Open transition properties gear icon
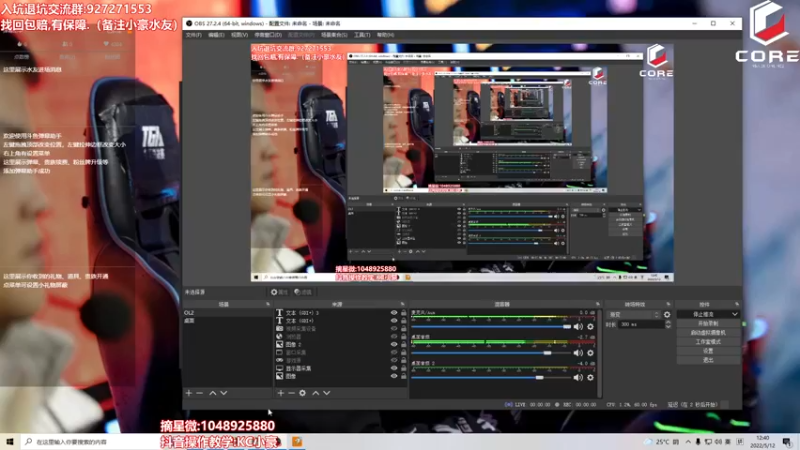Screen dimensions: 800x450 point(667,314)
